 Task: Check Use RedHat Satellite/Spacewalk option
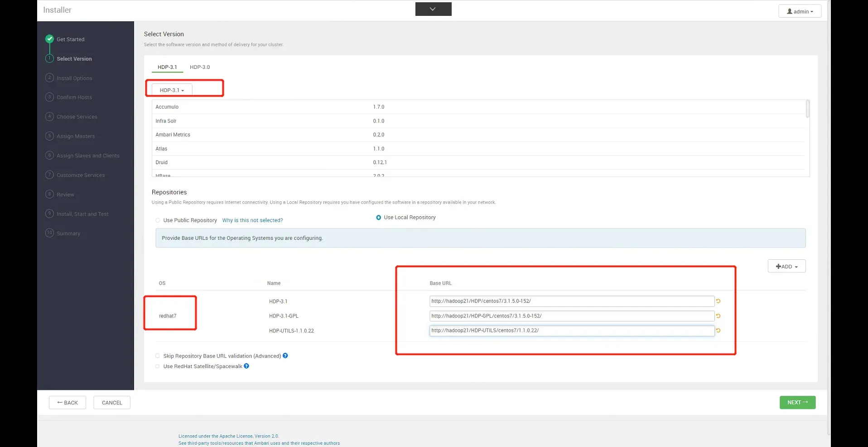[x=158, y=366]
